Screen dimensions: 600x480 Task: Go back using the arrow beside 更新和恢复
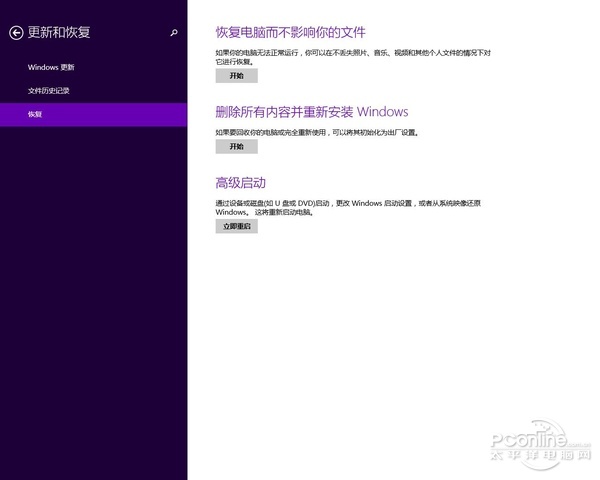[x=16, y=33]
